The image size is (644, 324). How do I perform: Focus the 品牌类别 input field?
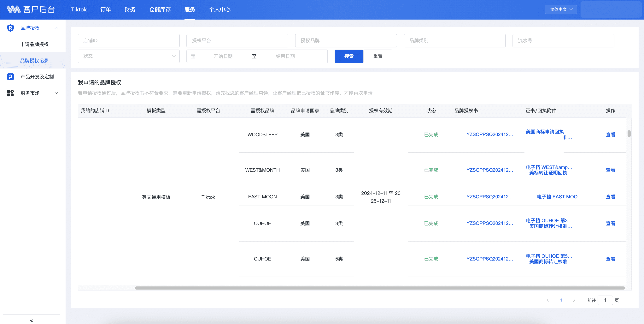point(454,40)
